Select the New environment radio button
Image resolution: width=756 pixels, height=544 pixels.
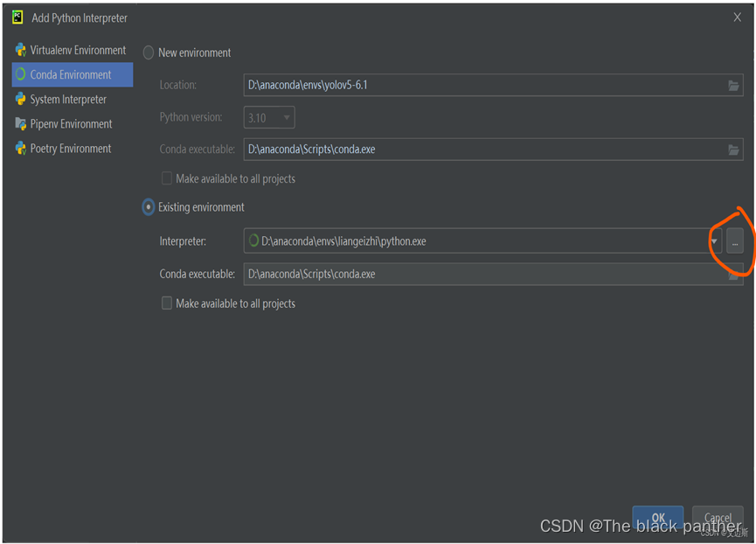pos(149,52)
